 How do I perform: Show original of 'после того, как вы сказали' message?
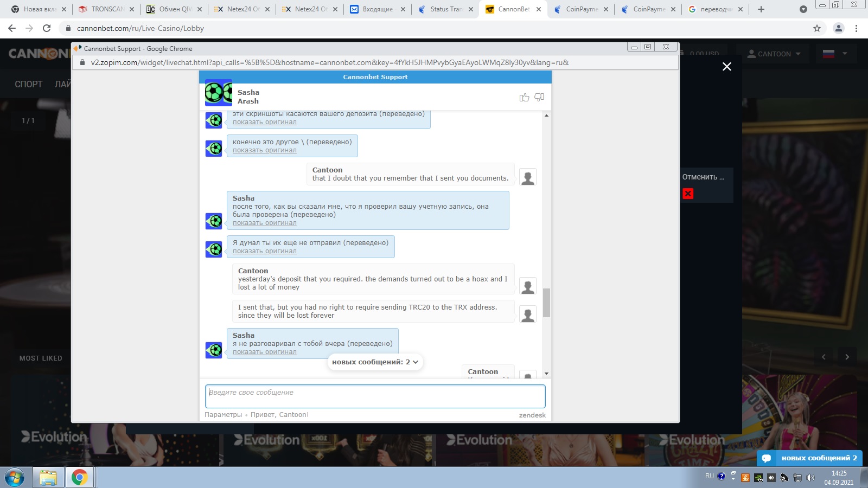coord(265,223)
